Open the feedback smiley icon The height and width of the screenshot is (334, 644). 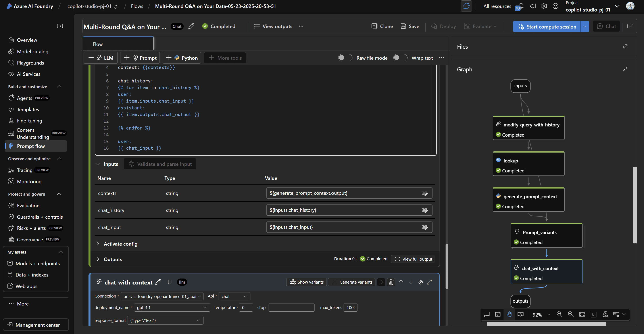(x=555, y=6)
